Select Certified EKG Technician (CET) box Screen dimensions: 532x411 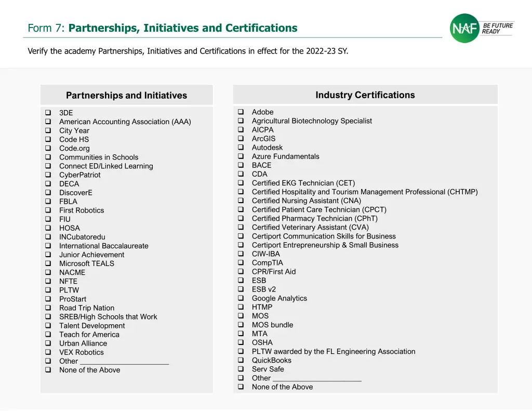(x=241, y=182)
